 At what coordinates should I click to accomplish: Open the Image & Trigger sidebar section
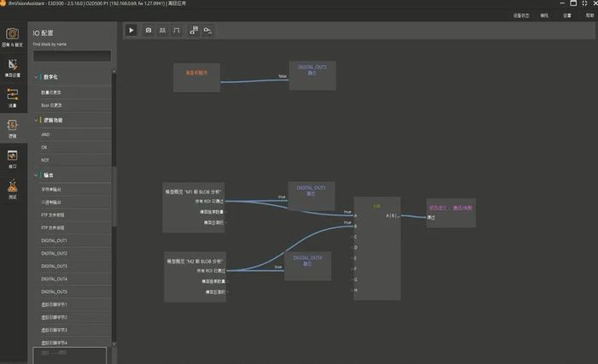(x=12, y=36)
